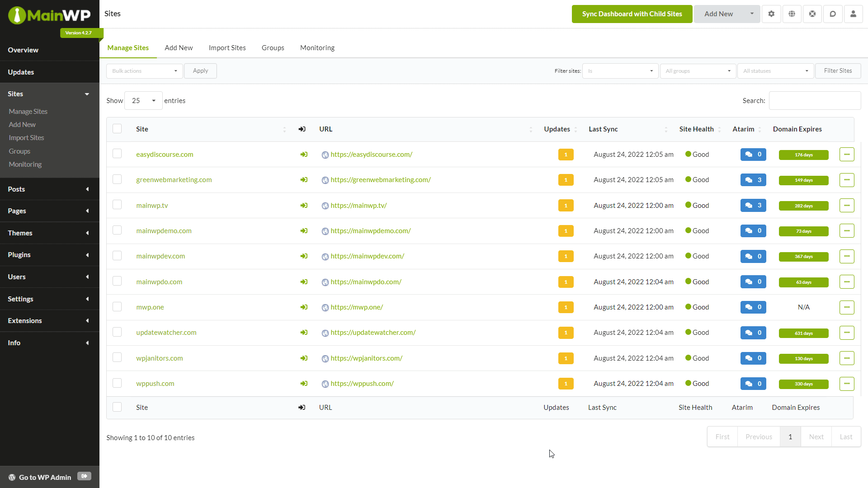Switch to the Import Sites tab
The height and width of the screenshot is (488, 868).
pyautogui.click(x=227, y=47)
